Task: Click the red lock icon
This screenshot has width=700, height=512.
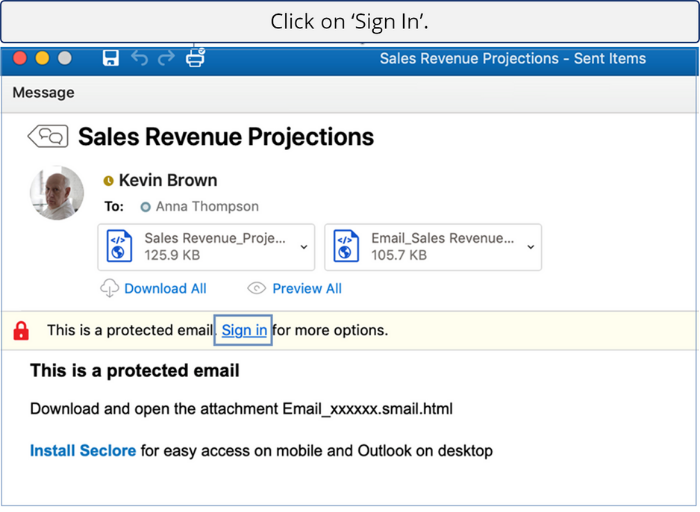Action: (x=21, y=330)
